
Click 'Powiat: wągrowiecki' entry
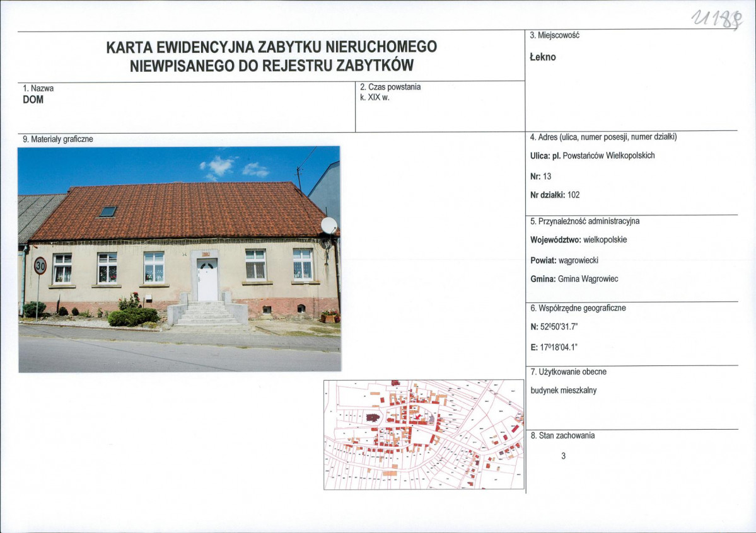pos(564,260)
